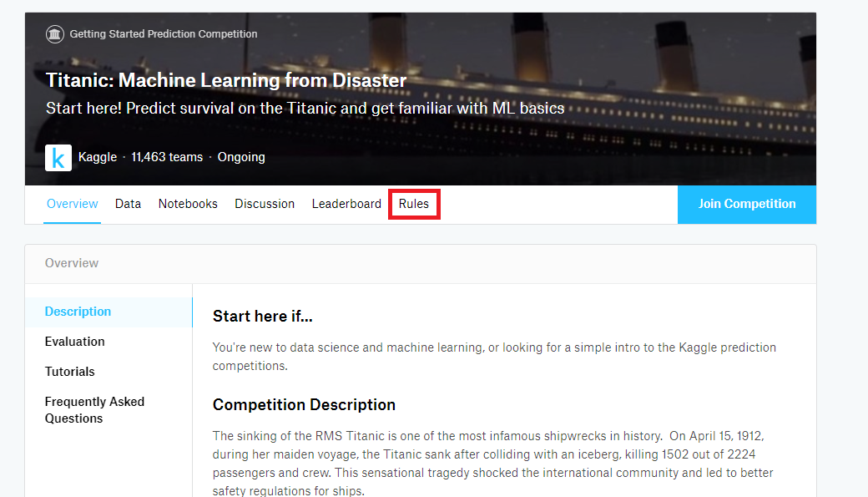Click the '11,463 teams' text

[167, 157]
